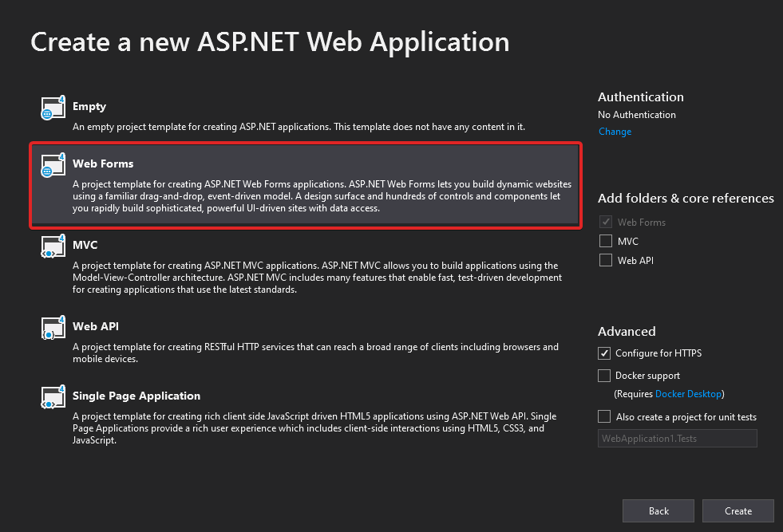The height and width of the screenshot is (532, 783).
Task: Click the Web Forms template icon
Action: [x=52, y=165]
